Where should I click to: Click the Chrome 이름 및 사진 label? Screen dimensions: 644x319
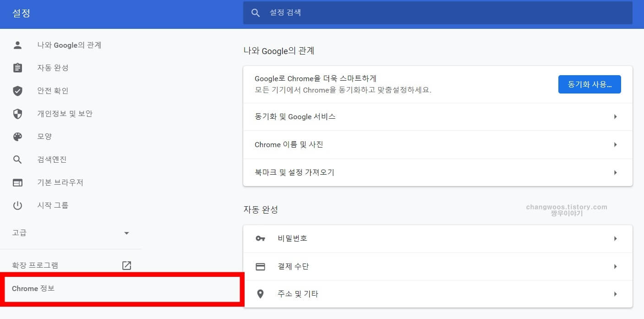[x=289, y=145]
